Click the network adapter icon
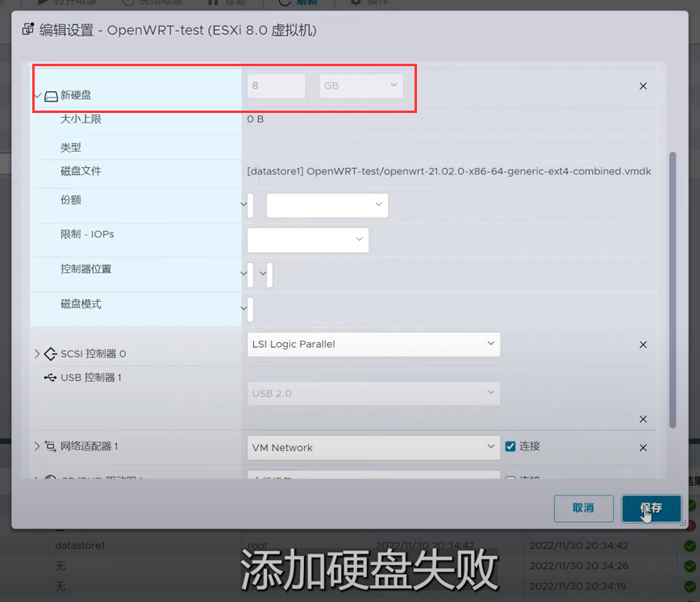 (x=50, y=446)
